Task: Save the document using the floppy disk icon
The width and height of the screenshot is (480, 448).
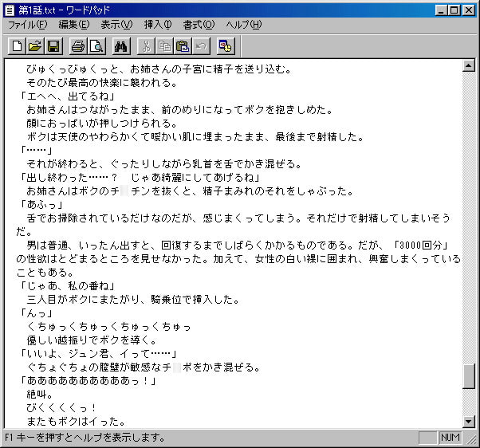Action: coord(53,45)
